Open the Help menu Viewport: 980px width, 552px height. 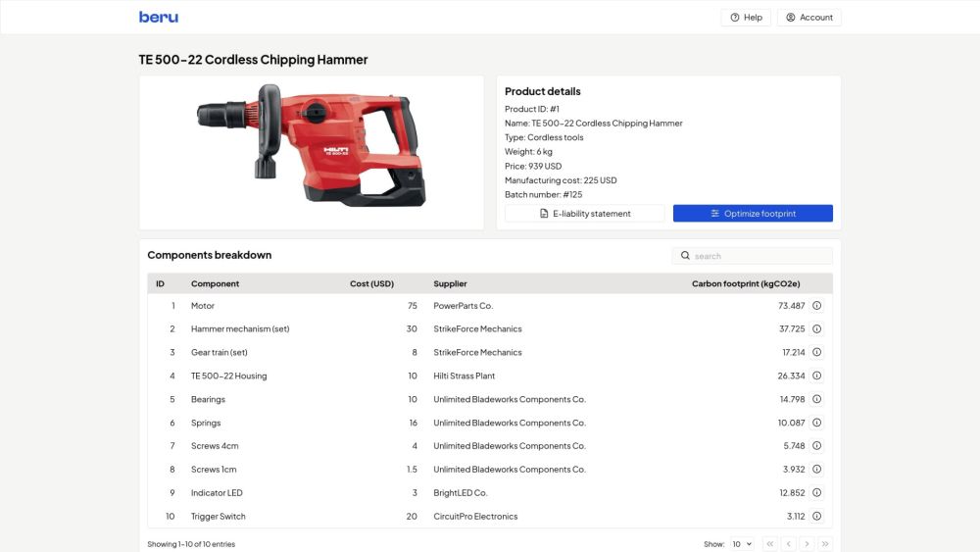pos(746,18)
